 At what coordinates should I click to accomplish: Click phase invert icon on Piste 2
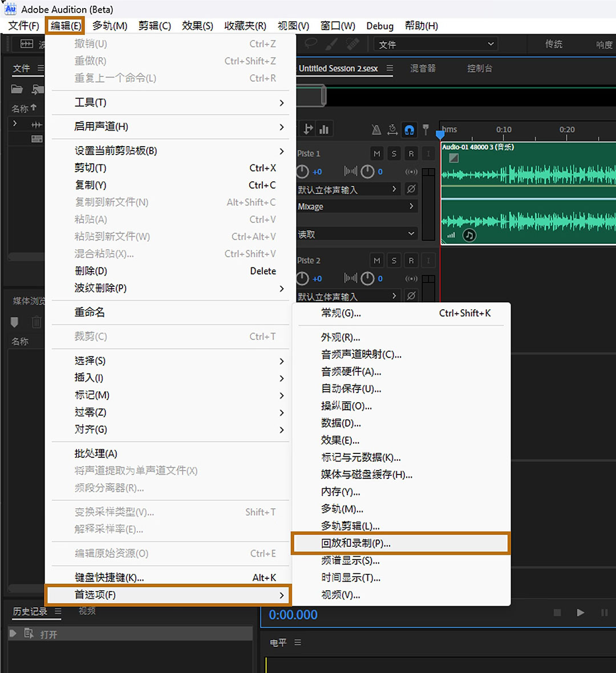click(411, 296)
